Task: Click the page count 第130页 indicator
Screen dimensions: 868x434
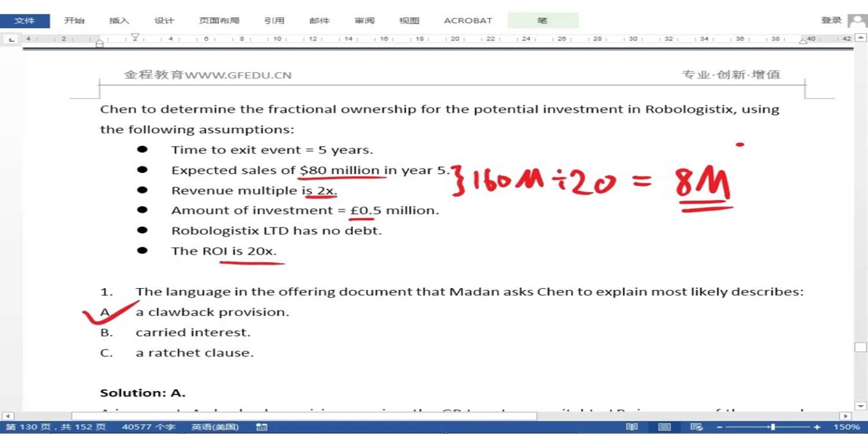Action: [x=56, y=427]
